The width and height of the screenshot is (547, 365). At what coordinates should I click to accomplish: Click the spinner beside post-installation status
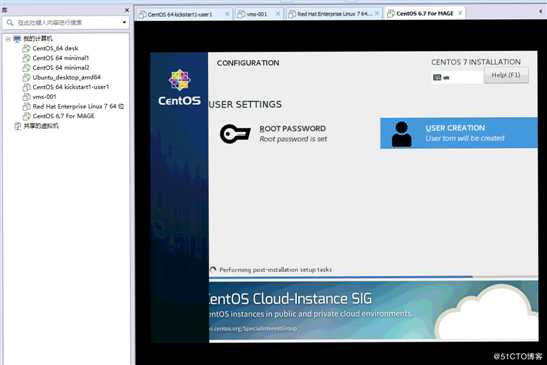click(213, 270)
